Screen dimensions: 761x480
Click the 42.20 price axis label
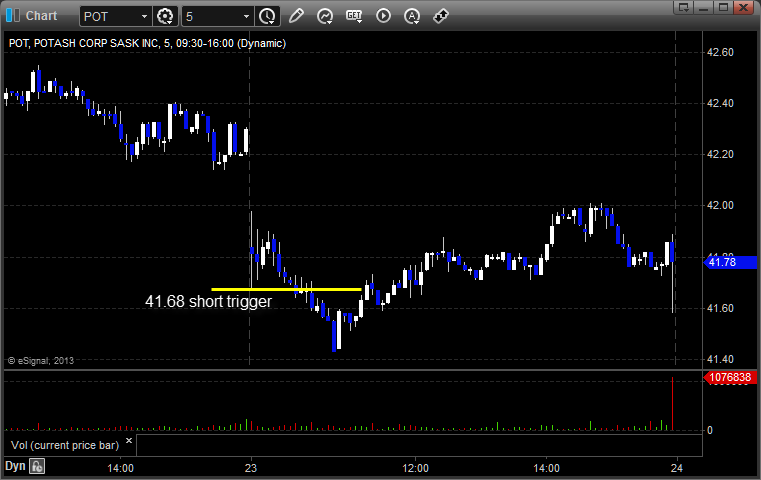click(720, 154)
